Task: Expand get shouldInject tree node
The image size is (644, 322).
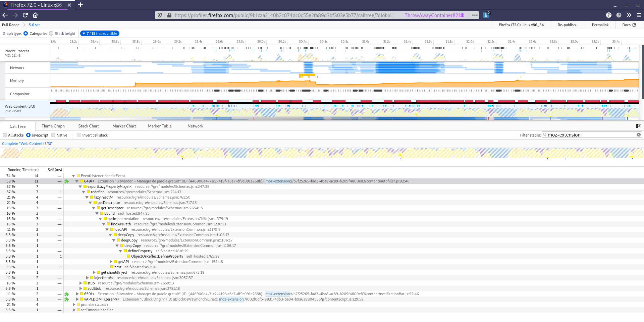Action: point(94,272)
